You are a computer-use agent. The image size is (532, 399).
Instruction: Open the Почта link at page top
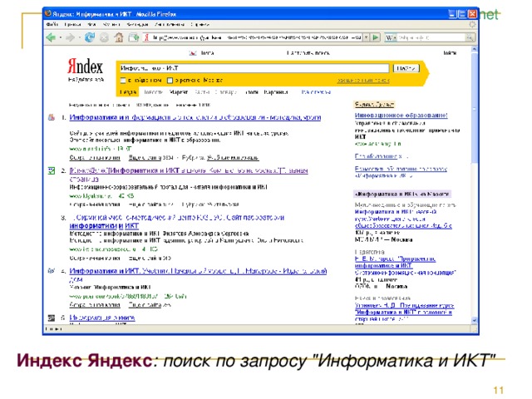tap(207, 53)
